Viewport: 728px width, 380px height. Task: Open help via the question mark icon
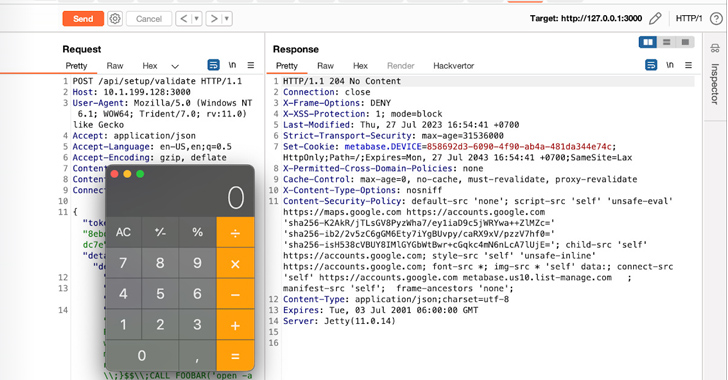(x=716, y=19)
